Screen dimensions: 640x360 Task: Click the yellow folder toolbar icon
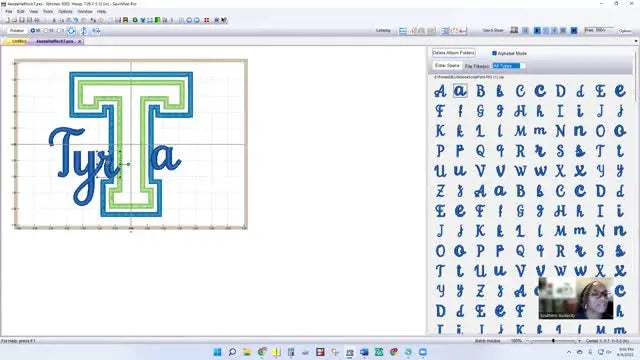pyautogui.click(x=14, y=20)
